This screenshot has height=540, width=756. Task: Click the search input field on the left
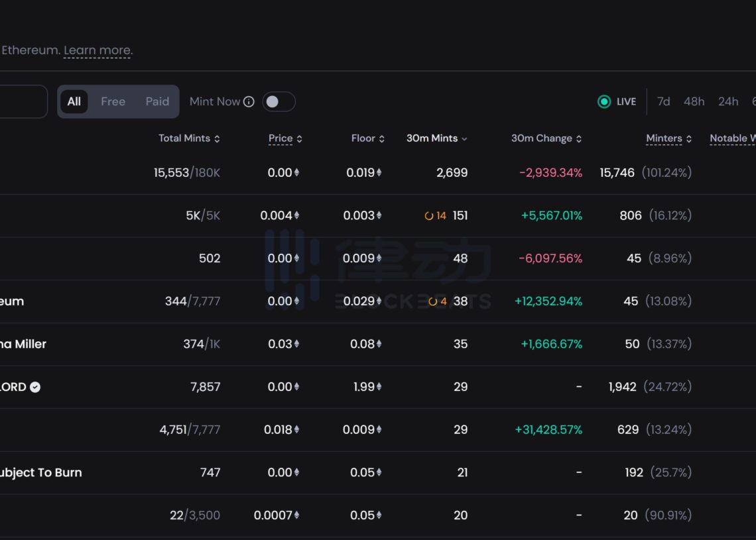click(x=20, y=101)
